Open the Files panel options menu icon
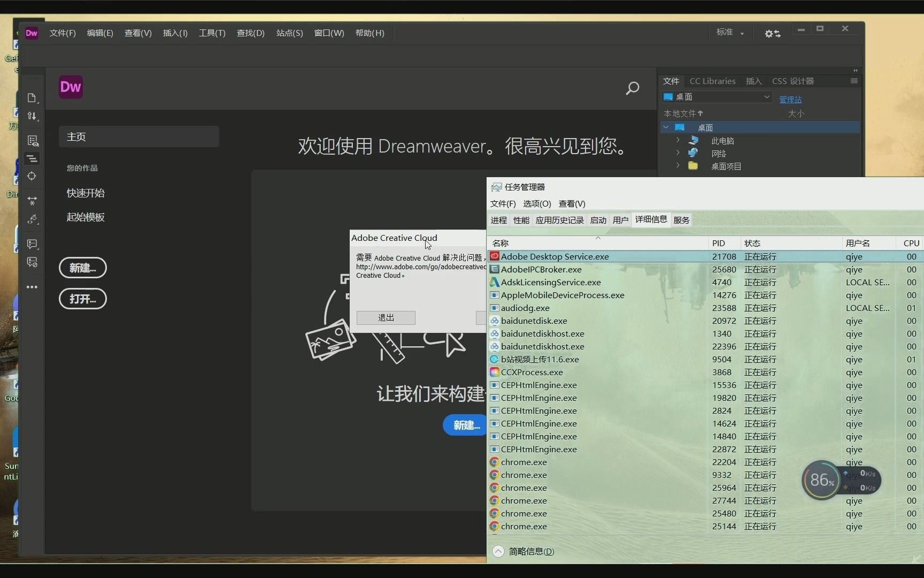Viewport: 924px width, 578px height. 854,81
